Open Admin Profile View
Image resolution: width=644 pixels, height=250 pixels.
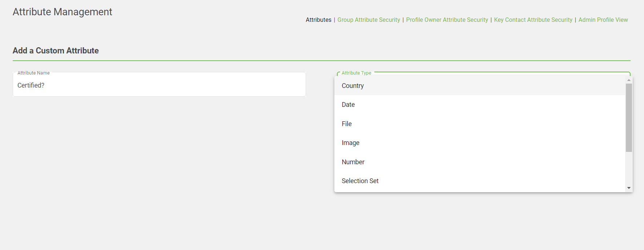pyautogui.click(x=603, y=20)
